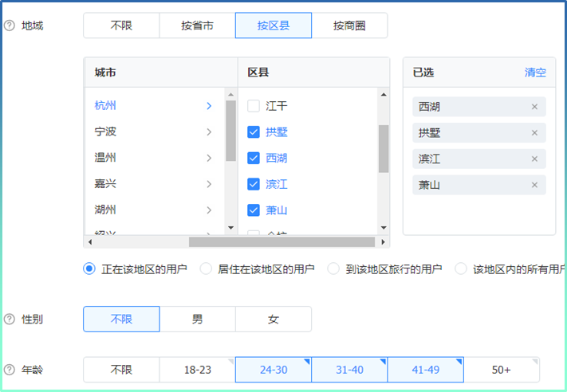Switch region mode to 按商圈

(349, 25)
